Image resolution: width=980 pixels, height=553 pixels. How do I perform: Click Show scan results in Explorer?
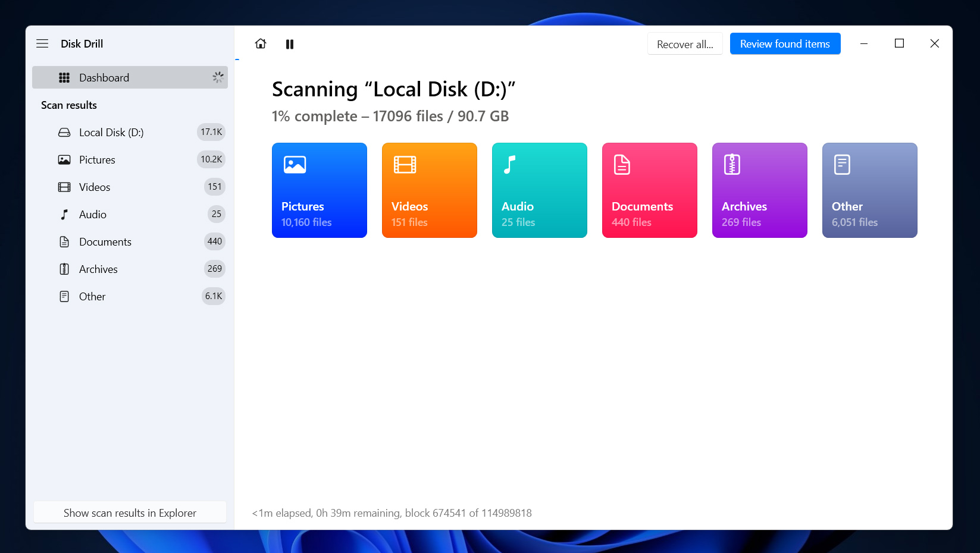[x=130, y=513]
